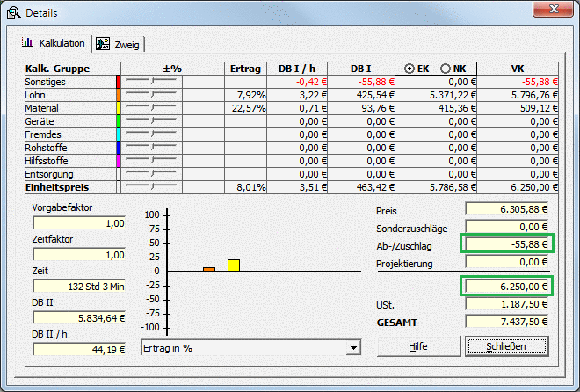Click the subtotal field showing 6.250,00 €
This screenshot has height=392, width=580.
pyautogui.click(x=507, y=287)
